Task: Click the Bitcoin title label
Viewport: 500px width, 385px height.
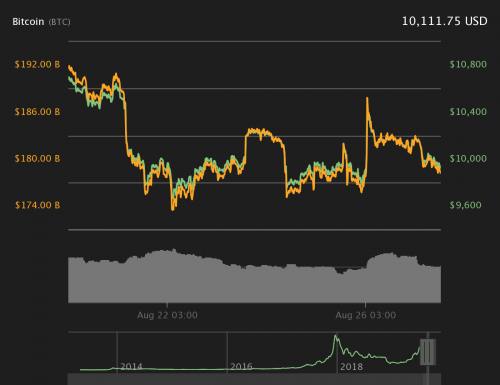Action: click(x=28, y=22)
